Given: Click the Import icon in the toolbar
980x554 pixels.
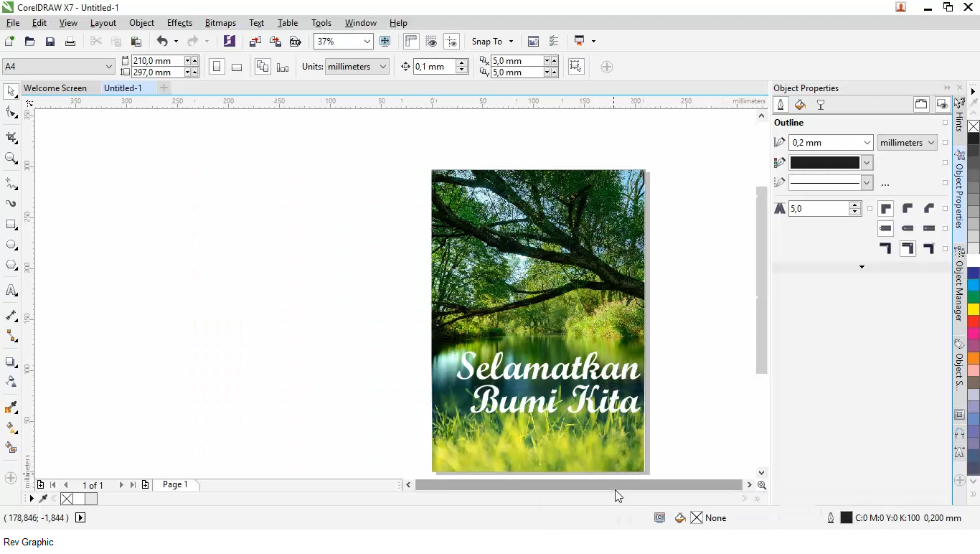Looking at the screenshot, I should point(255,42).
